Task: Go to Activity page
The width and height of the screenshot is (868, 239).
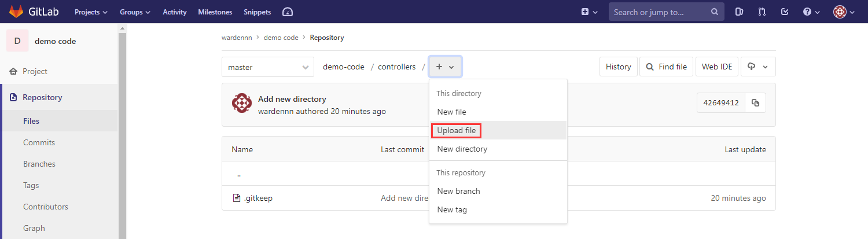Action: pyautogui.click(x=174, y=12)
